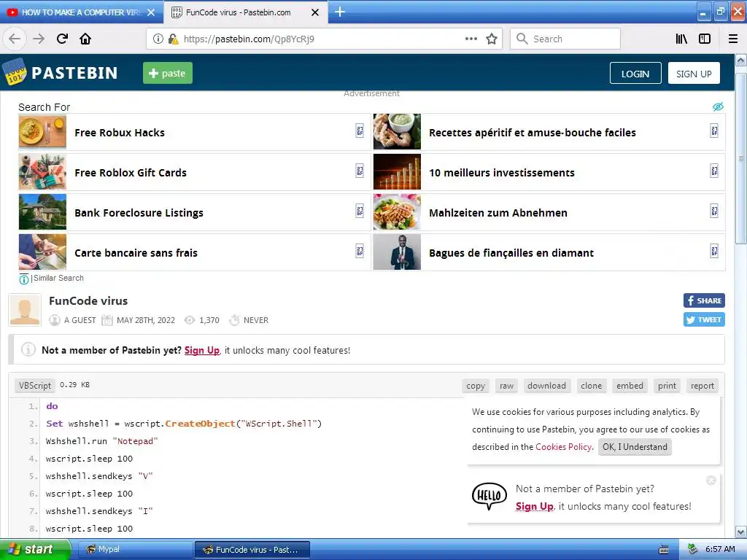Click the HELLO speech bubble icon
747x560 pixels.
[x=489, y=496]
